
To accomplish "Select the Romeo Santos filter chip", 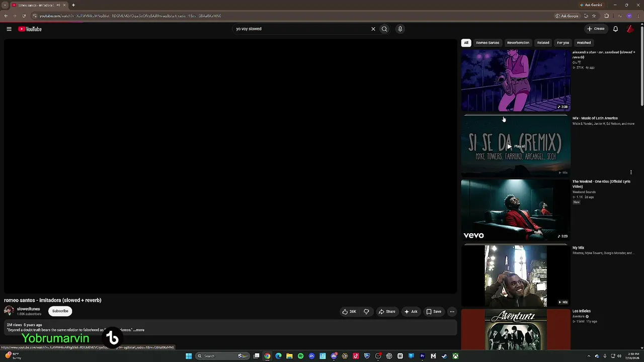I will pos(488,43).
